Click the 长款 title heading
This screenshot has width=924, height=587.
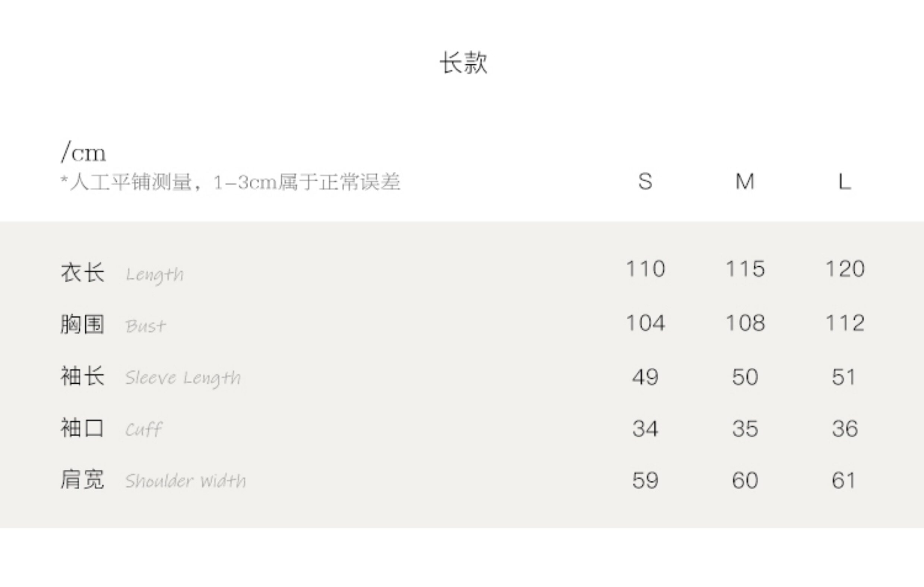463,63
